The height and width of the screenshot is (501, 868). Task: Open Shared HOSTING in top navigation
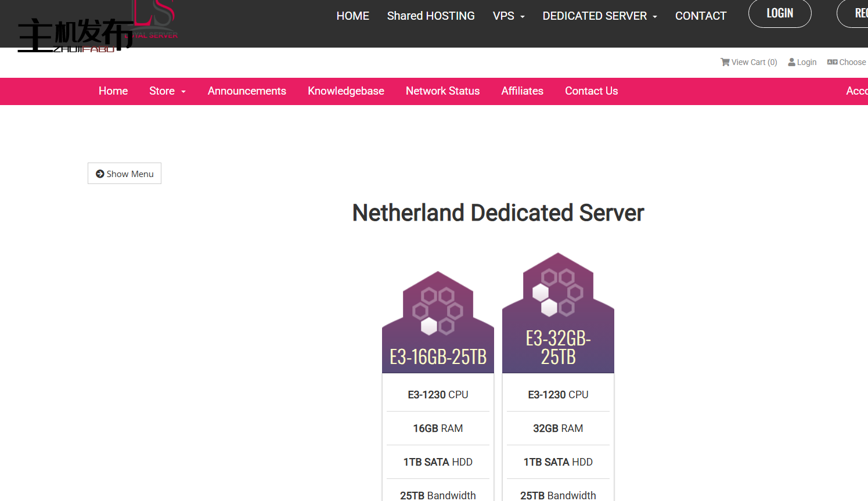click(x=431, y=16)
